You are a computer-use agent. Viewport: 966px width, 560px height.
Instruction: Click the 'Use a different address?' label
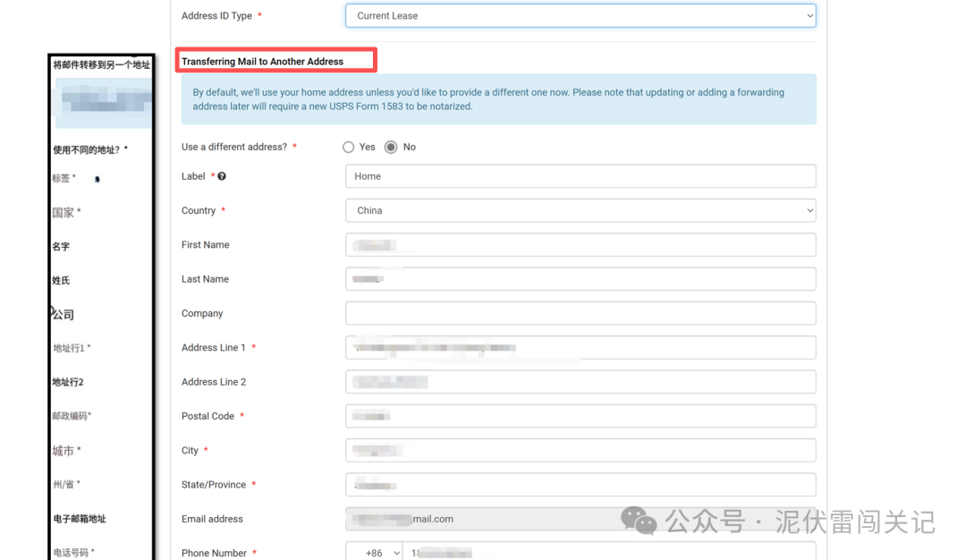tap(234, 148)
